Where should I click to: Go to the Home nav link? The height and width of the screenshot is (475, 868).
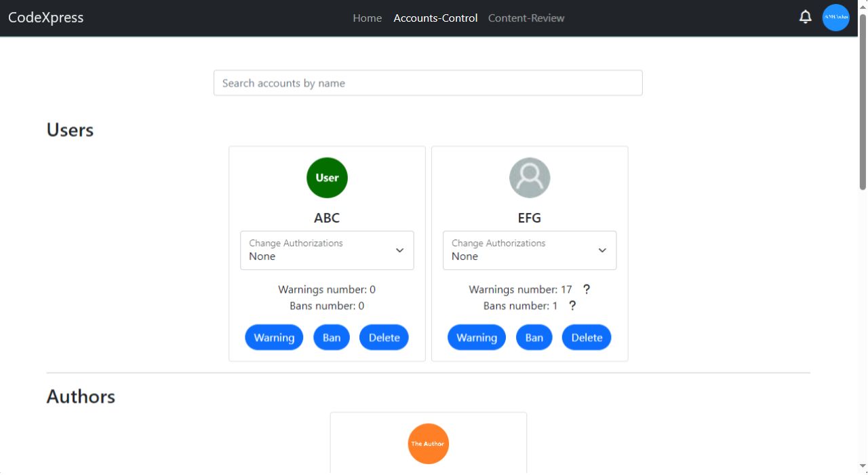368,18
